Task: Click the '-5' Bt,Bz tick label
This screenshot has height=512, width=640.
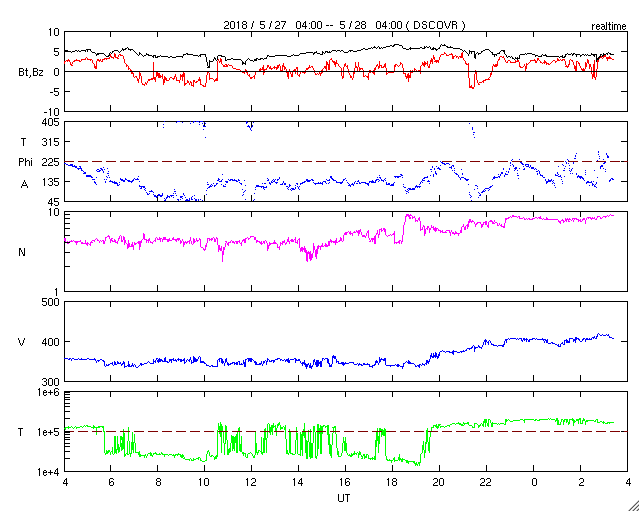Action: point(55,91)
